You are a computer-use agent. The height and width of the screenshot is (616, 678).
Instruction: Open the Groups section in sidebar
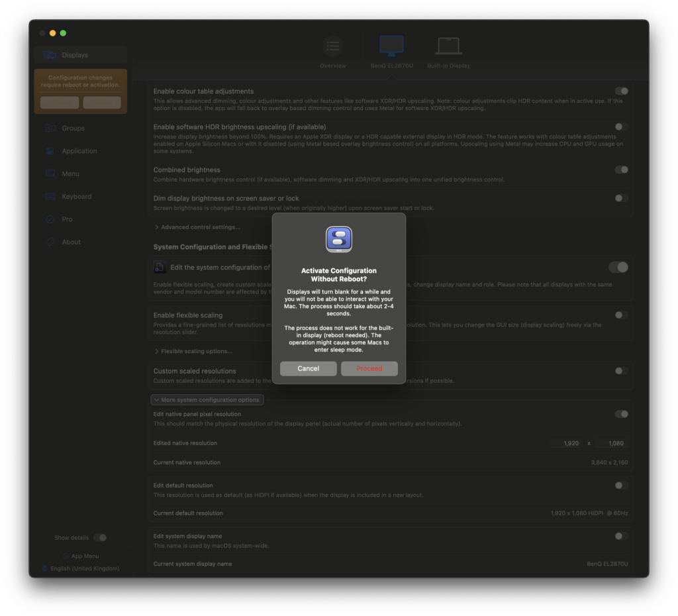73,128
